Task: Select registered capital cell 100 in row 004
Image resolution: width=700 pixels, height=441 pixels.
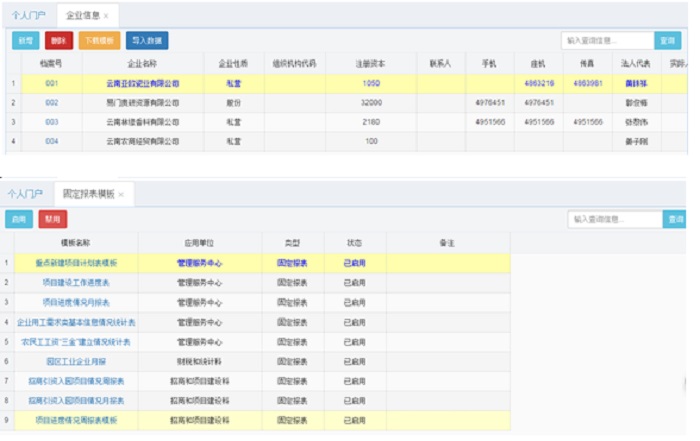Action: 371,141
